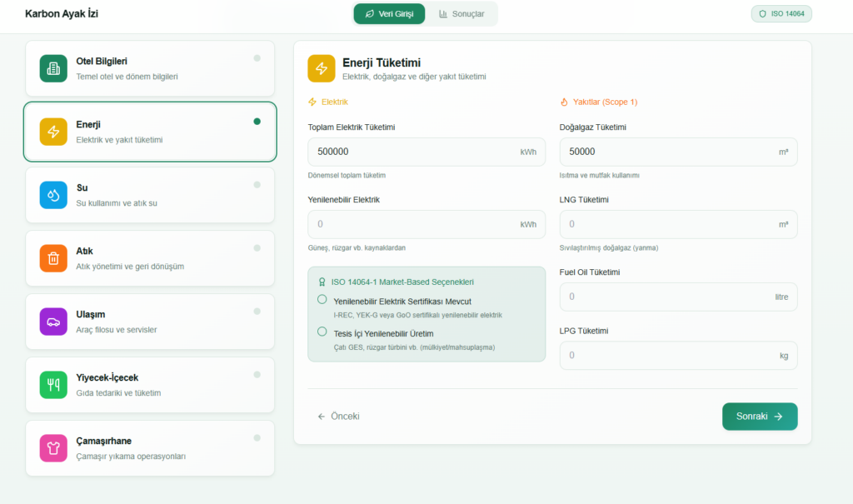Select the pink Çamaşırhane shirt icon

click(x=53, y=448)
